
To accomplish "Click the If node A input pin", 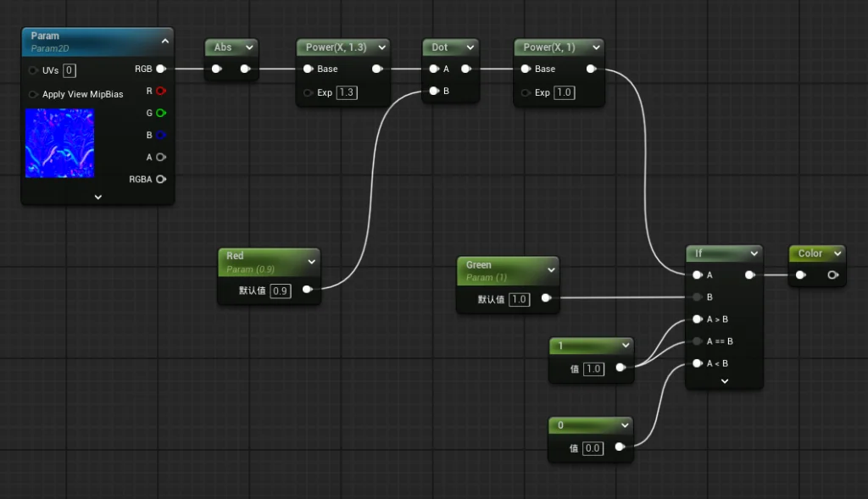I will pyautogui.click(x=698, y=275).
